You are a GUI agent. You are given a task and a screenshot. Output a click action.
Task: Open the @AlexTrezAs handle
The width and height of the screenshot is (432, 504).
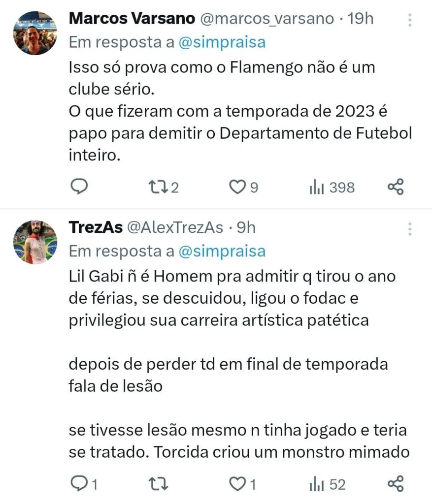coord(175,227)
